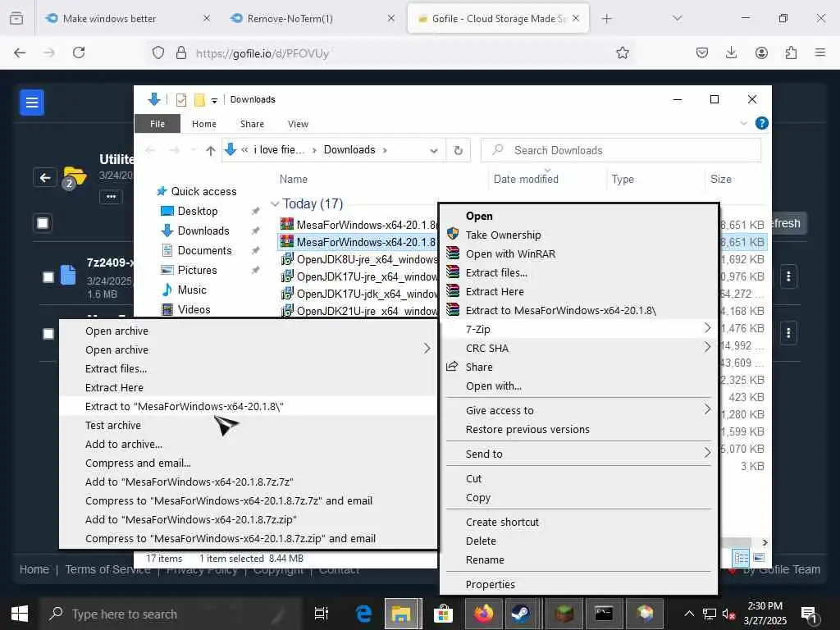Screen dimensions: 840x630
Task: Open File Explorer help icon
Action: point(761,123)
